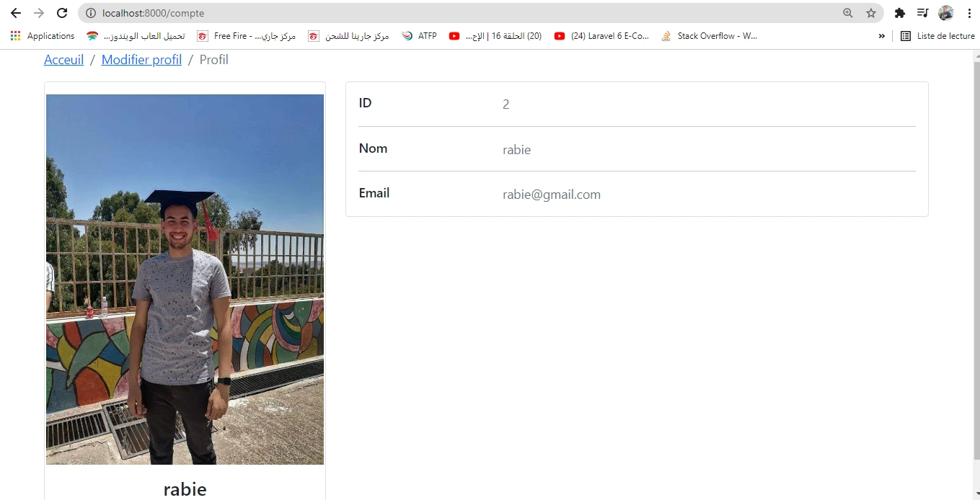Open the ATFP bookmark
The image size is (980, 500).
[x=420, y=36]
